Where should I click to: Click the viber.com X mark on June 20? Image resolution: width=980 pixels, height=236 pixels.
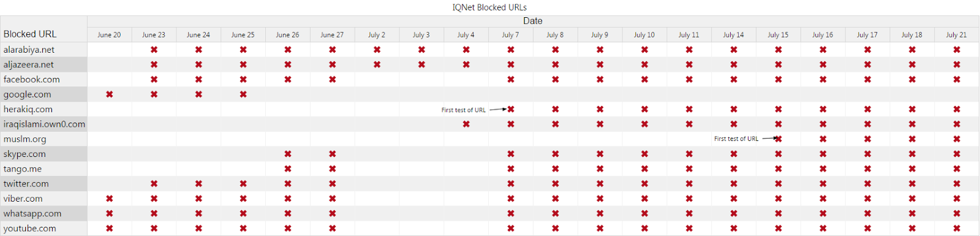tap(110, 199)
